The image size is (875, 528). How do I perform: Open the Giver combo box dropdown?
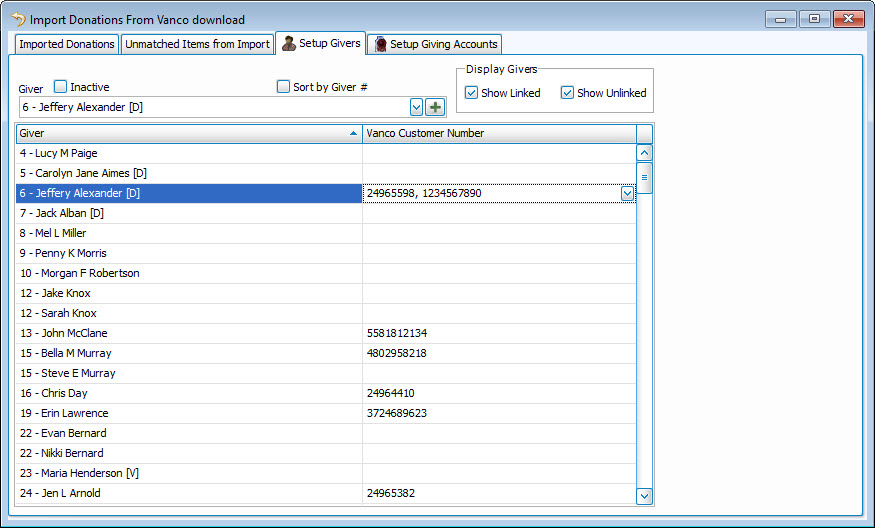pyautogui.click(x=416, y=107)
